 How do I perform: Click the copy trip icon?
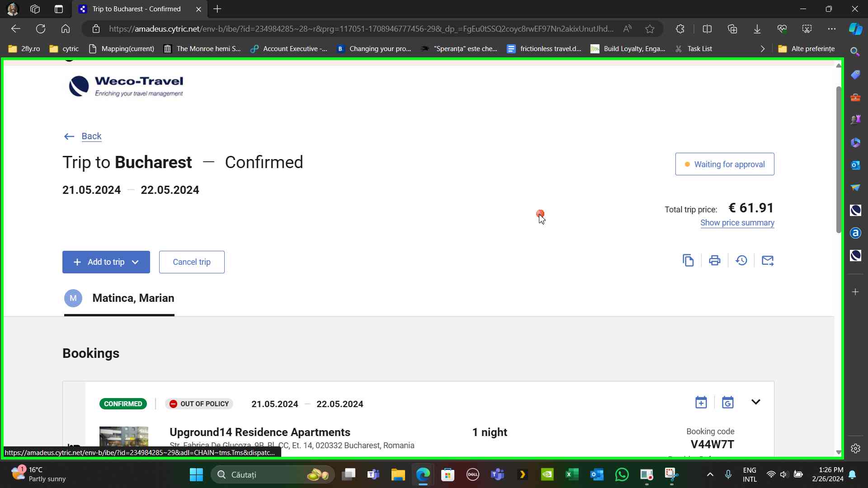[x=688, y=260]
